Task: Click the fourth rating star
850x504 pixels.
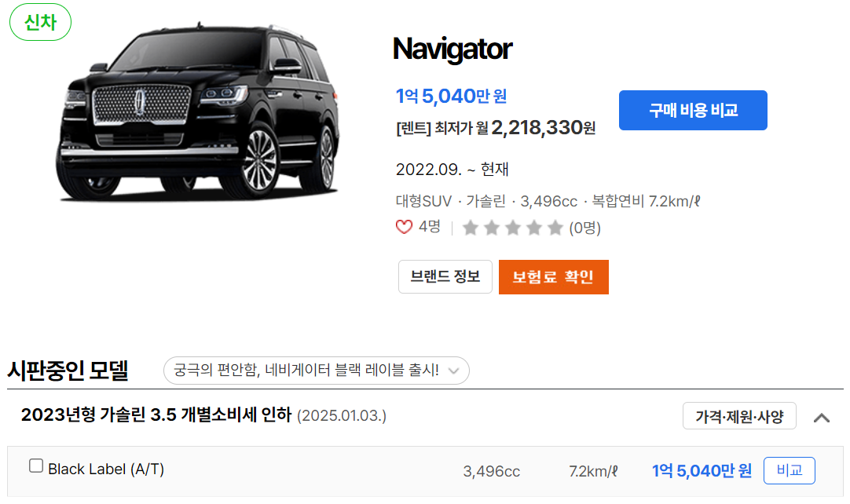Action: tap(534, 228)
